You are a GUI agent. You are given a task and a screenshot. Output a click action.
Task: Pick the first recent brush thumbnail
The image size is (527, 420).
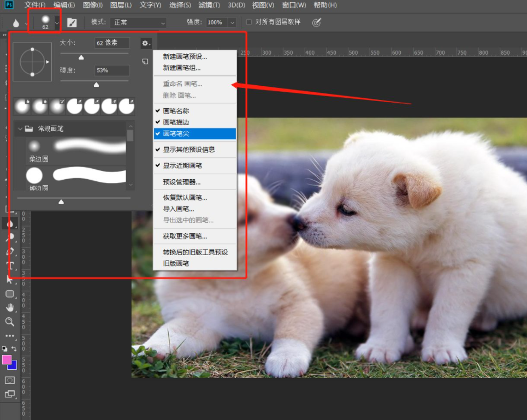(22, 107)
